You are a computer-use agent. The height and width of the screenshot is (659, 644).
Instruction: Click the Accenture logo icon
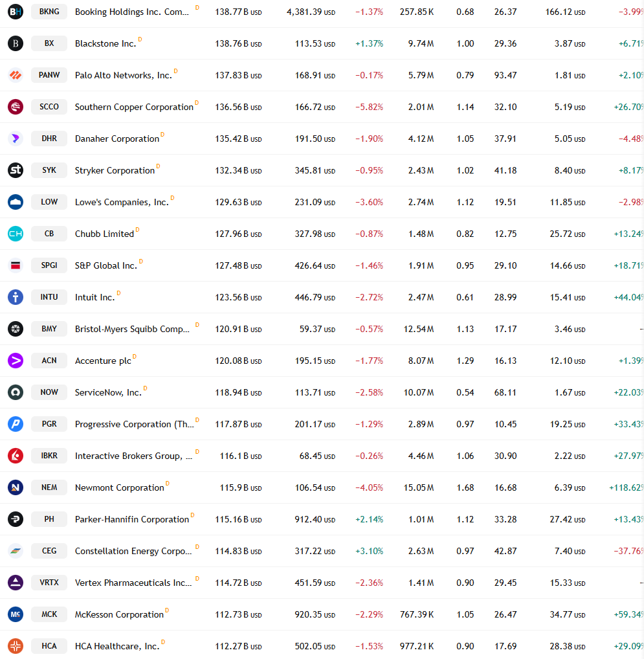[16, 361]
